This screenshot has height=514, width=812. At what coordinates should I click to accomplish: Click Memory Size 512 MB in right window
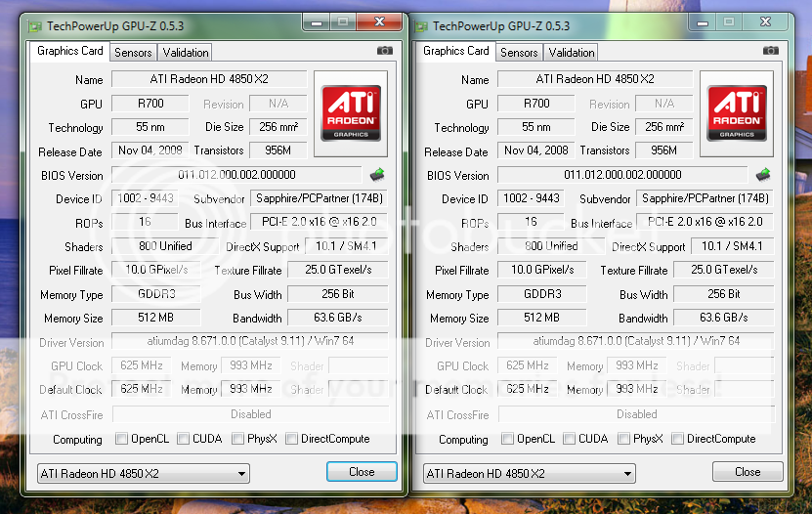click(x=541, y=318)
